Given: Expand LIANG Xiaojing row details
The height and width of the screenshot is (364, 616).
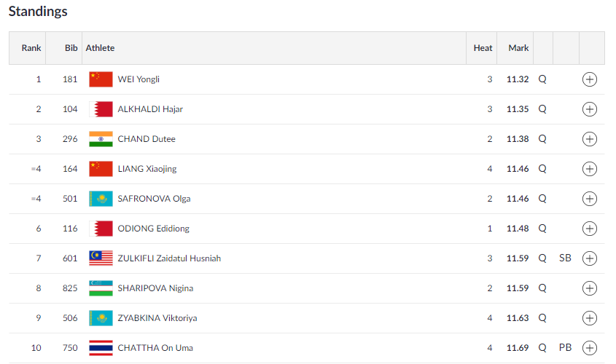Looking at the screenshot, I should click(x=590, y=169).
